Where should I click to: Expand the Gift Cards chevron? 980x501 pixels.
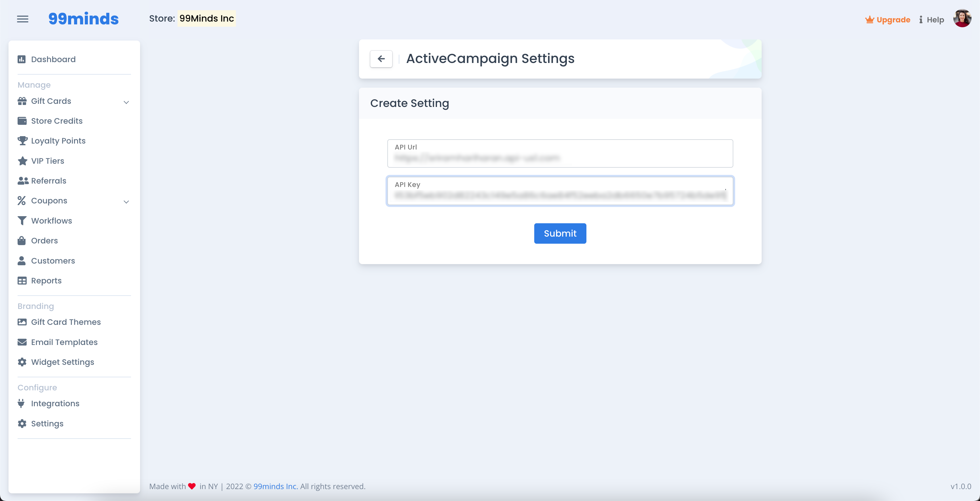pyautogui.click(x=126, y=102)
